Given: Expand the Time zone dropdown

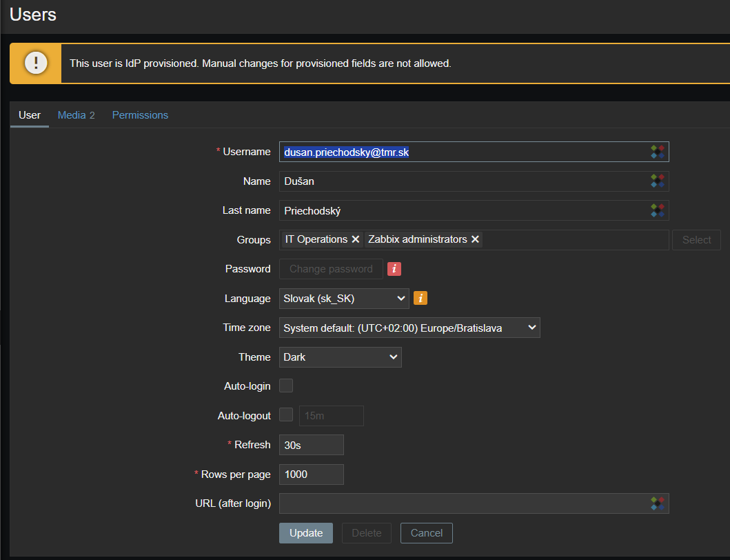Looking at the screenshot, I should 409,328.
